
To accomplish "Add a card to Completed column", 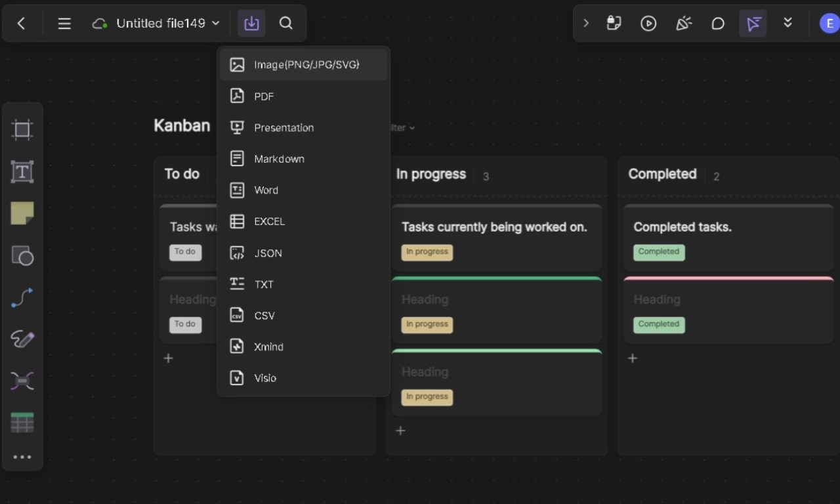I will pos(633,358).
